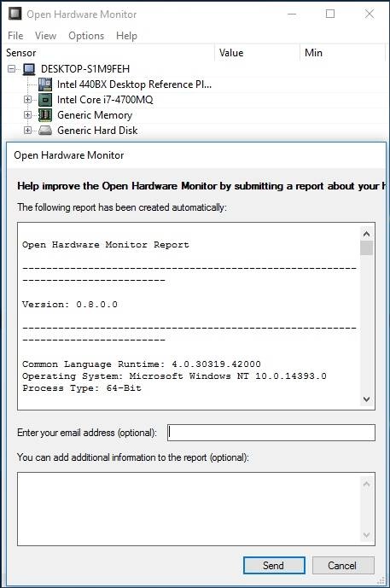Select Intel 440BX Desktop Reference row
The height and width of the screenshot is (588, 390).
point(134,84)
